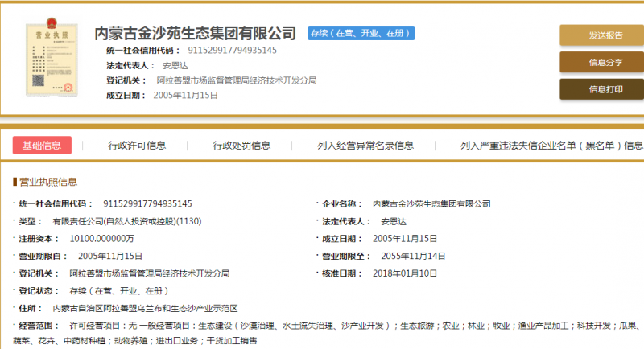Open the 列入经营异常名录信息 tab
644x349 pixels.
pyautogui.click(x=365, y=146)
